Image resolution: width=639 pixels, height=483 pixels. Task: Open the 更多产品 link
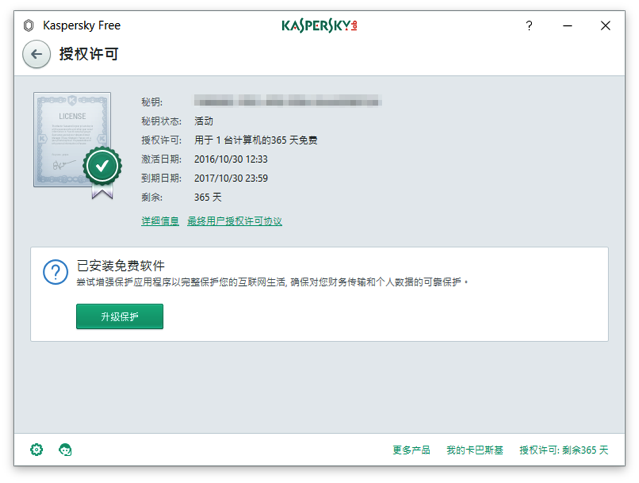411,450
